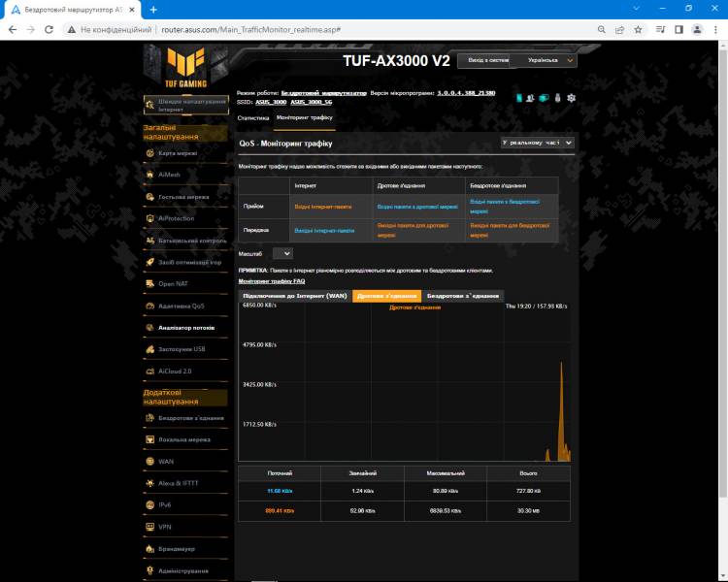Click the USB status icon in the header
Image resolution: width=728 pixels, height=582 pixels.
coord(557,98)
